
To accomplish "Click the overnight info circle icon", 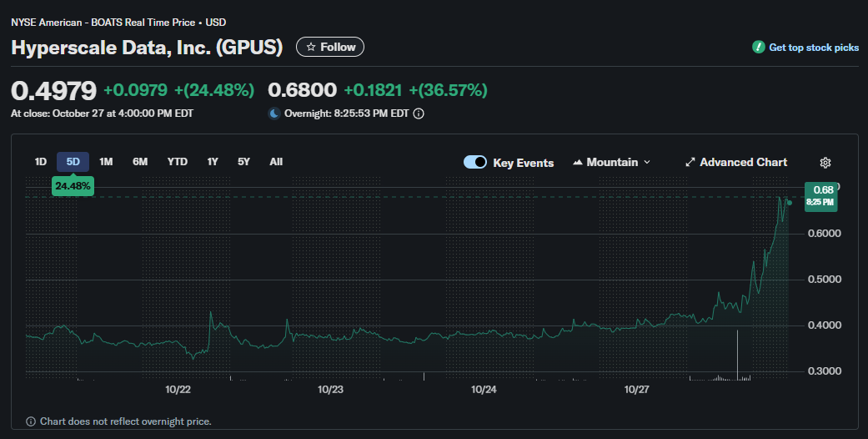I will 419,114.
